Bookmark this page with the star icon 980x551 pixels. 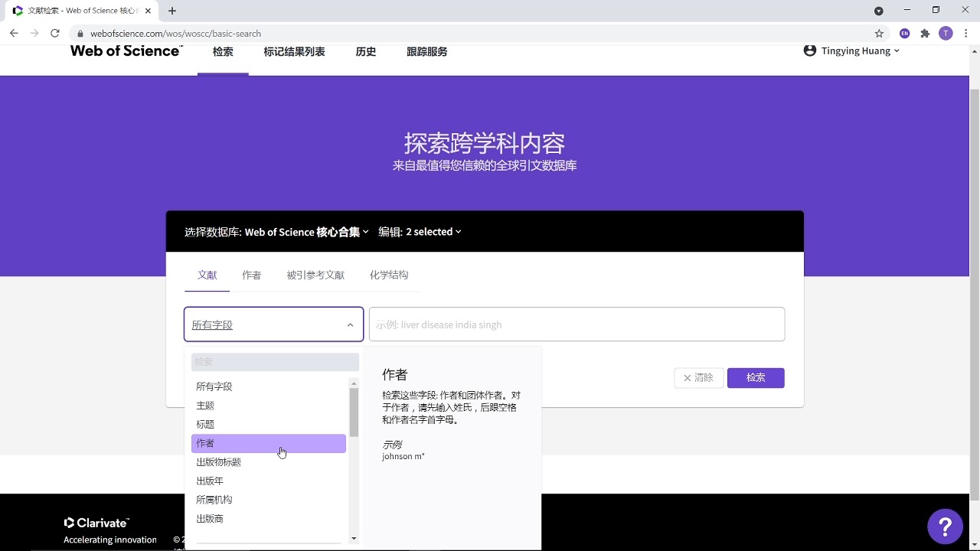click(x=879, y=33)
